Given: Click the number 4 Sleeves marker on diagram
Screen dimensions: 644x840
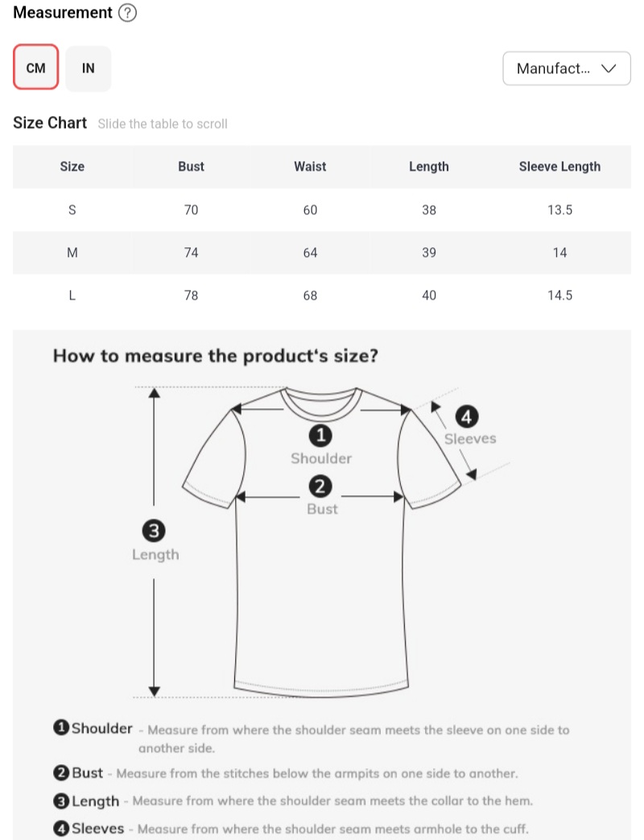Looking at the screenshot, I should click(x=468, y=416).
